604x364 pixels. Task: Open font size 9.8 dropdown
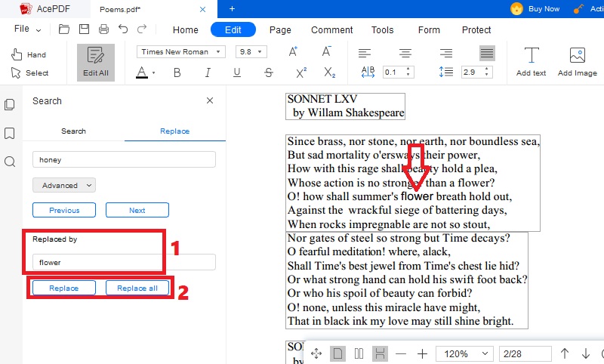(x=251, y=51)
